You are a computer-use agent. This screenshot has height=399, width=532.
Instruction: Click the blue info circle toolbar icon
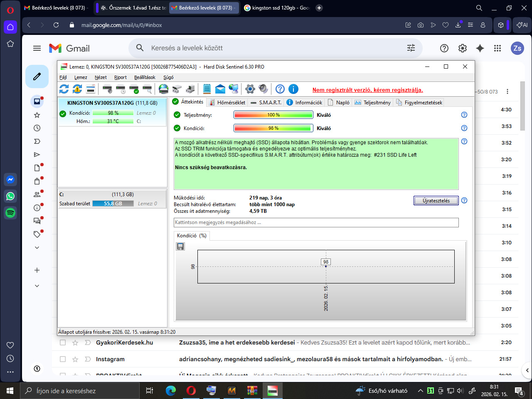tap(293, 89)
